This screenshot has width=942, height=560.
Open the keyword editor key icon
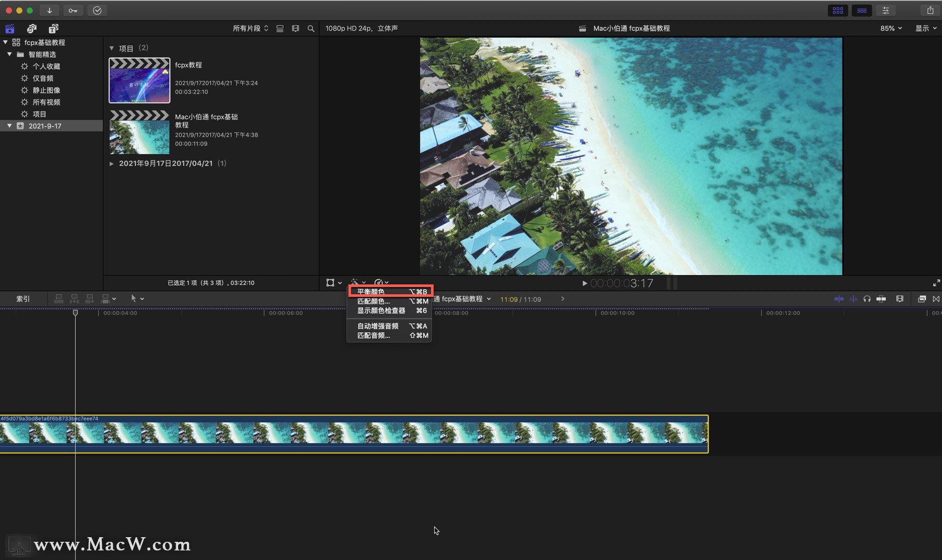coord(73,10)
